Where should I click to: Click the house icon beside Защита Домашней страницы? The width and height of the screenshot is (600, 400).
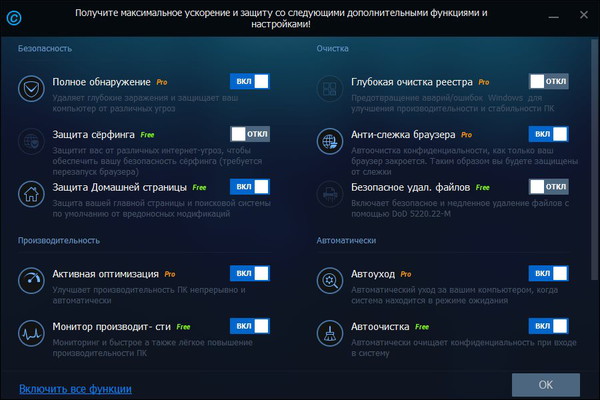point(34,193)
